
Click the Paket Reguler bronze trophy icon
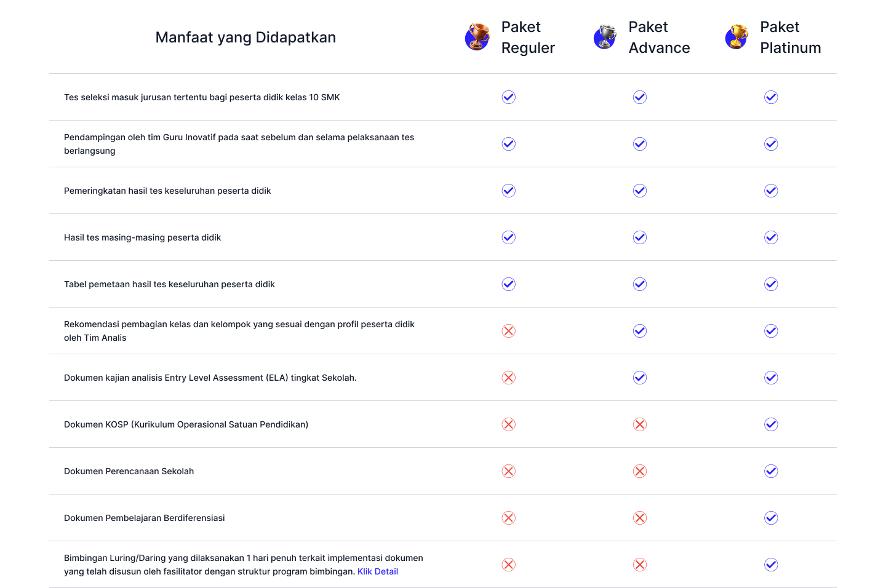[477, 37]
